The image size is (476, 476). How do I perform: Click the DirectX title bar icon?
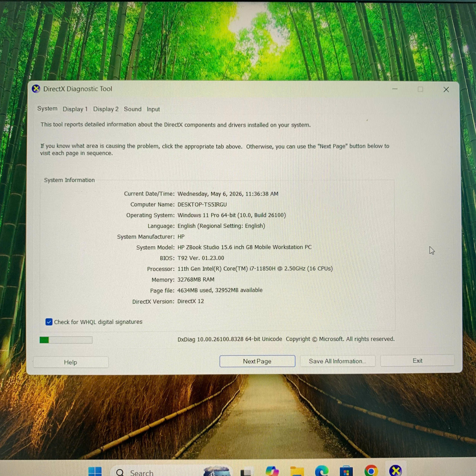coord(36,89)
